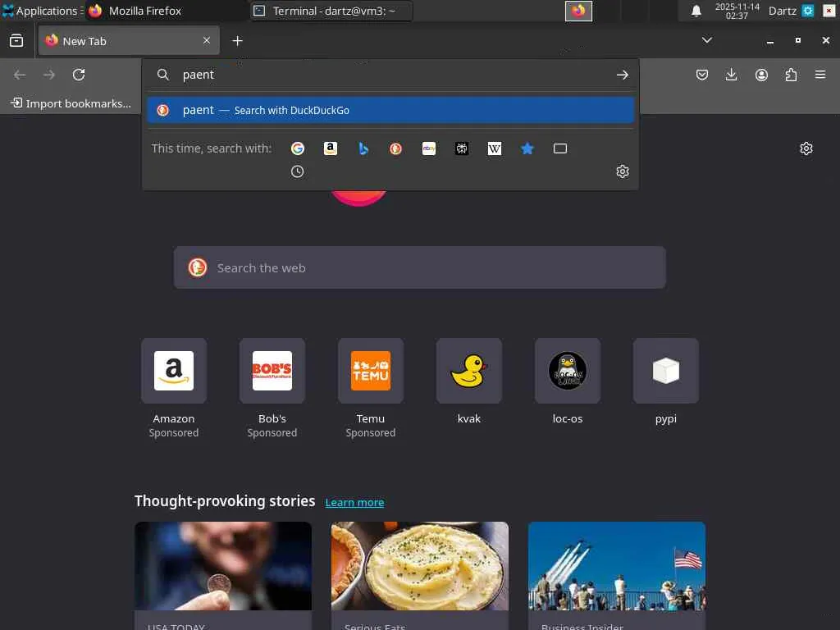Reload the current page

pyautogui.click(x=79, y=75)
